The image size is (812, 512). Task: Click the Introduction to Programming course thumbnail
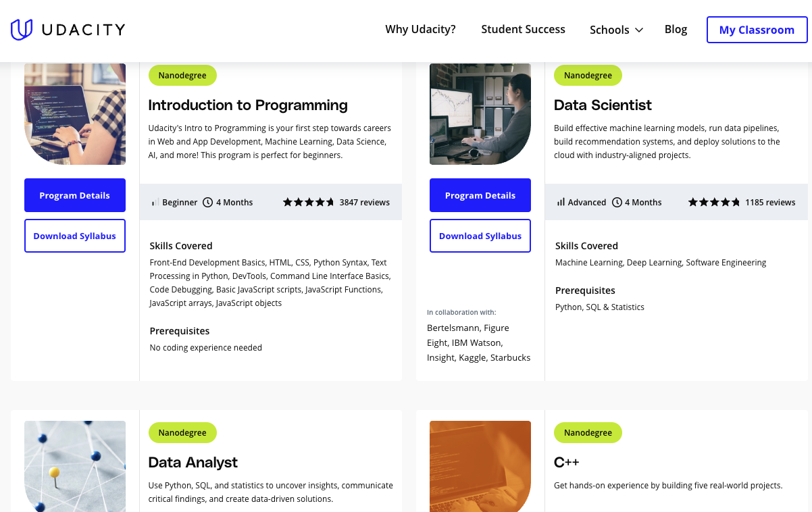coord(74,113)
